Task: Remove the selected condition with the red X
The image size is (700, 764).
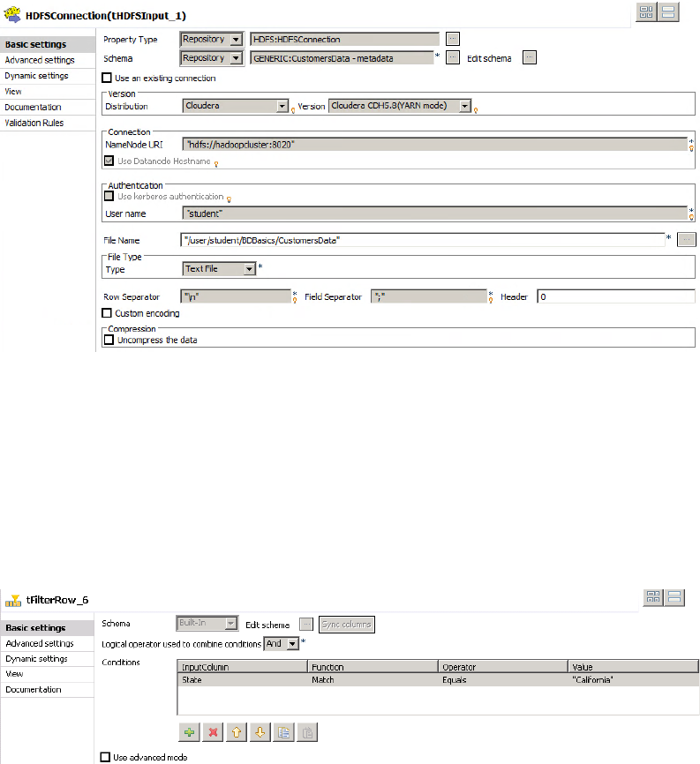Action: [x=213, y=732]
